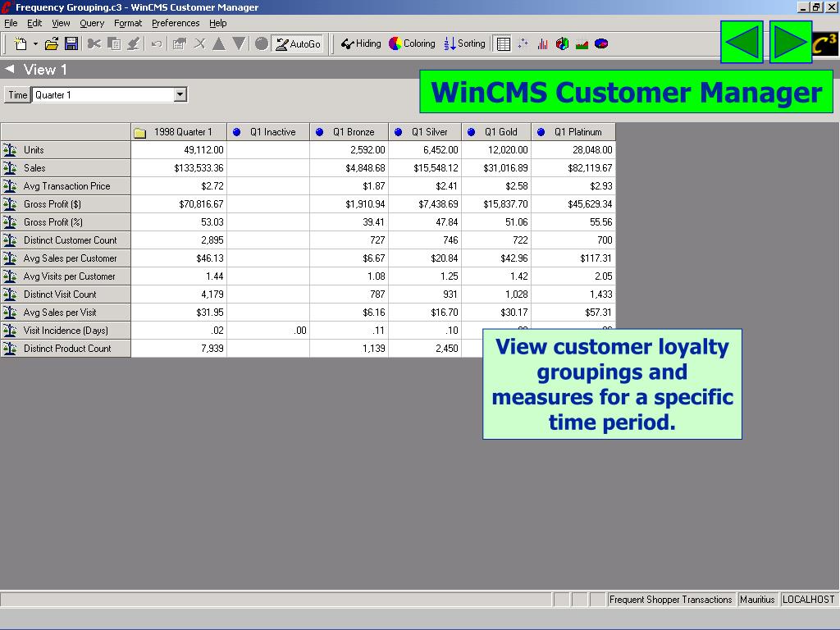Screen dimensions: 840x630
Task: Click the Visit Incidence (Days) row header
Action: [x=66, y=331]
